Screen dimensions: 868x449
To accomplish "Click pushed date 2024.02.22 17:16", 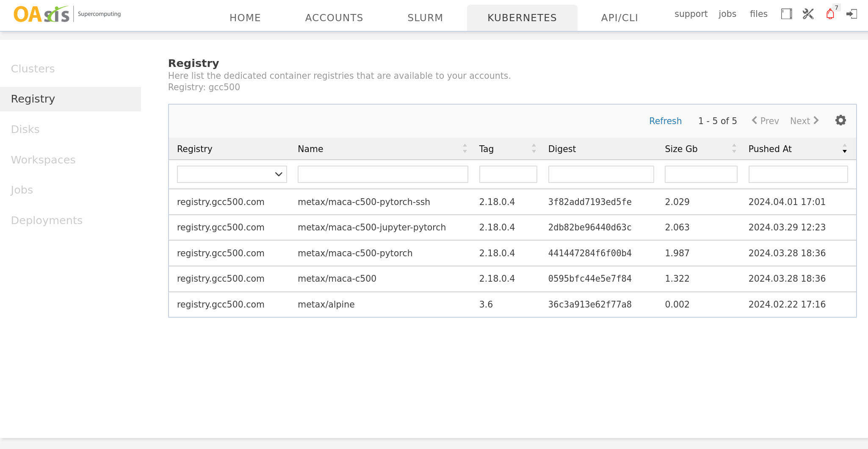I will click(x=787, y=305).
